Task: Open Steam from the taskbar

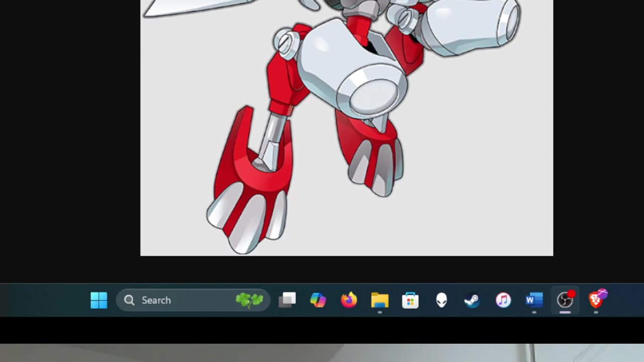Action: 472,300
